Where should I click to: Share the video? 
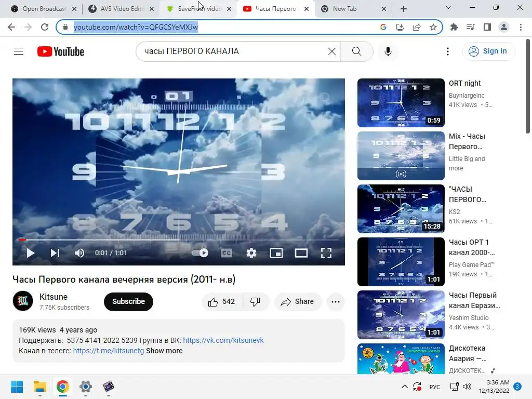point(298,302)
